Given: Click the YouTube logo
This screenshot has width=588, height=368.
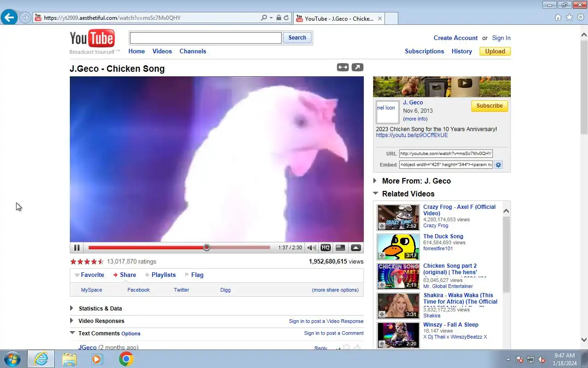Looking at the screenshot, I should (x=92, y=39).
